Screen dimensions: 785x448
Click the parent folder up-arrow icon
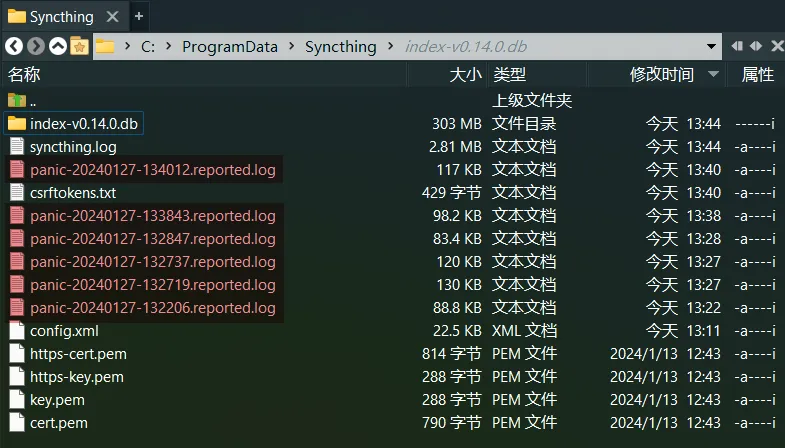tap(17, 100)
